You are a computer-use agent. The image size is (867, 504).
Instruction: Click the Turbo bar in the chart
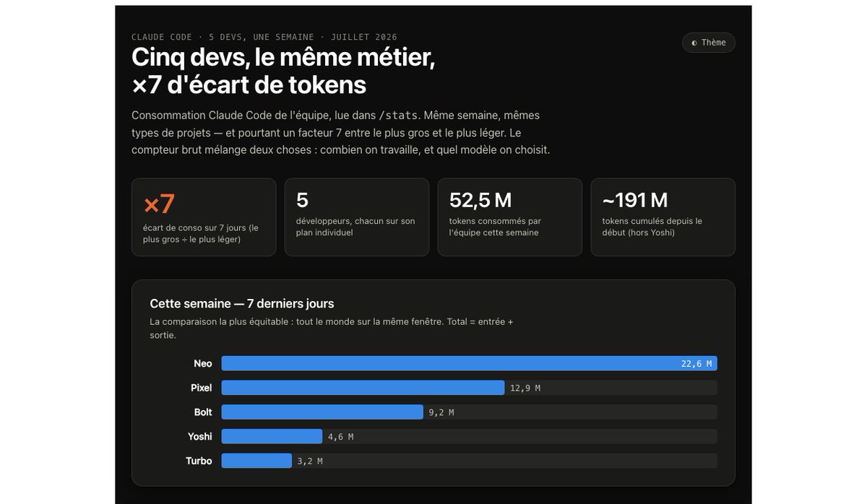(x=256, y=461)
